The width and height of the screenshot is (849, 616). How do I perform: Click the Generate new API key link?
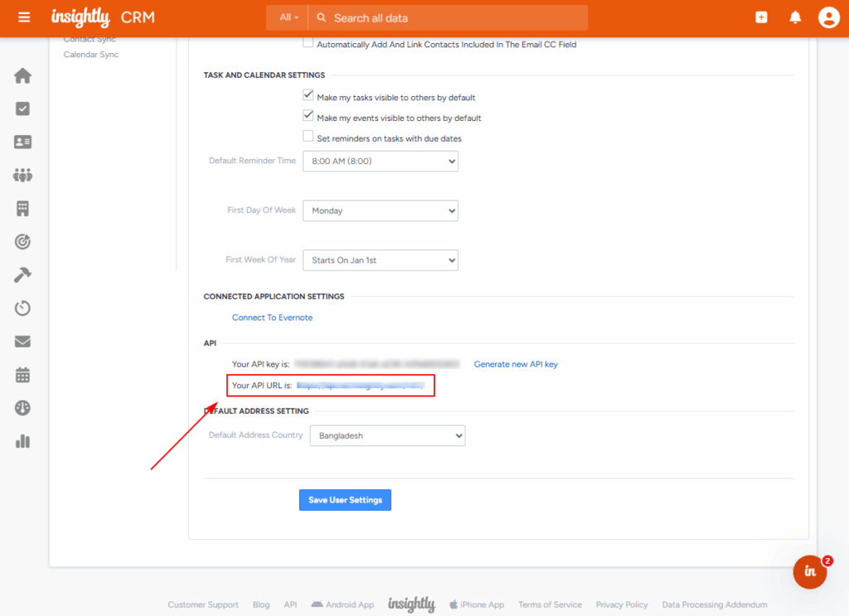tap(516, 364)
